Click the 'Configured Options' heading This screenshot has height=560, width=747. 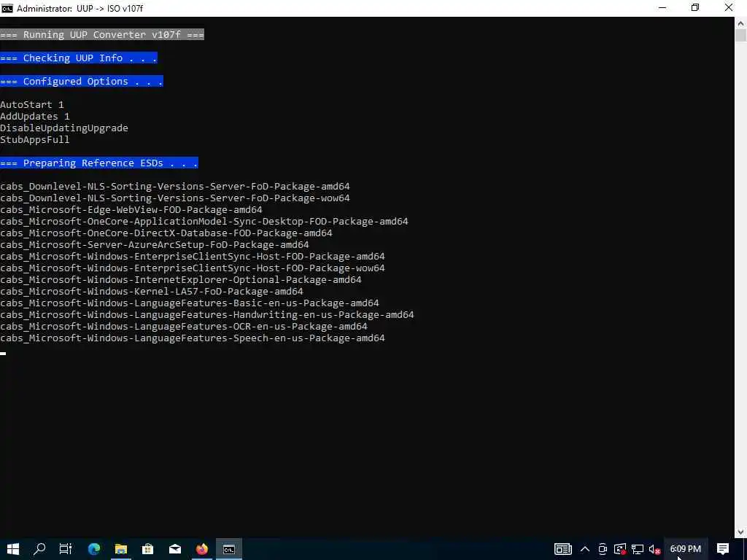click(x=82, y=81)
